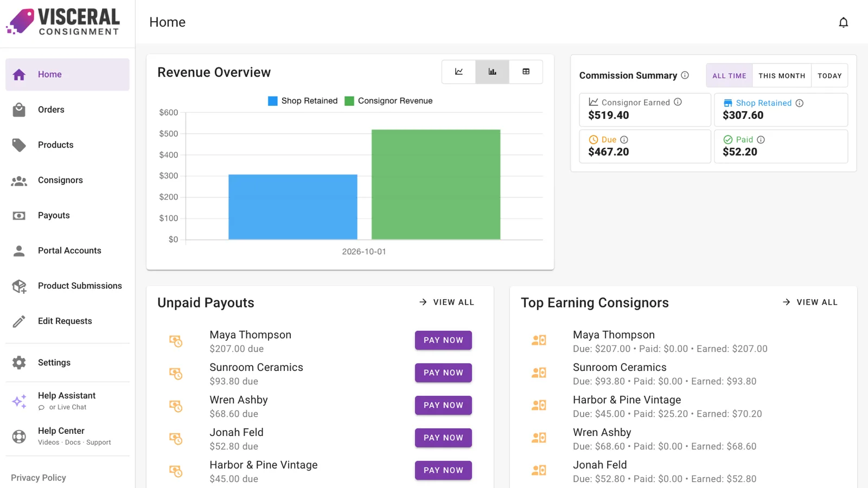The height and width of the screenshot is (488, 868).
Task: Click the Portal Accounts person icon
Action: coord(19,251)
